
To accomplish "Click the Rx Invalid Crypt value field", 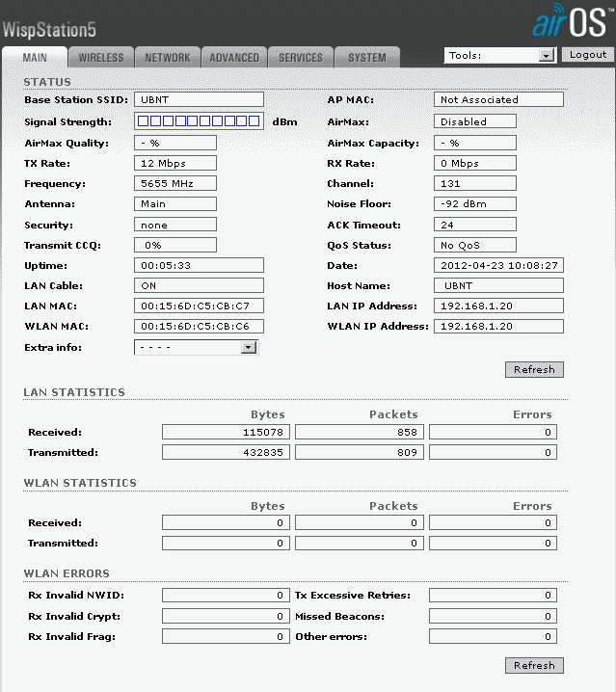I will click(226, 616).
